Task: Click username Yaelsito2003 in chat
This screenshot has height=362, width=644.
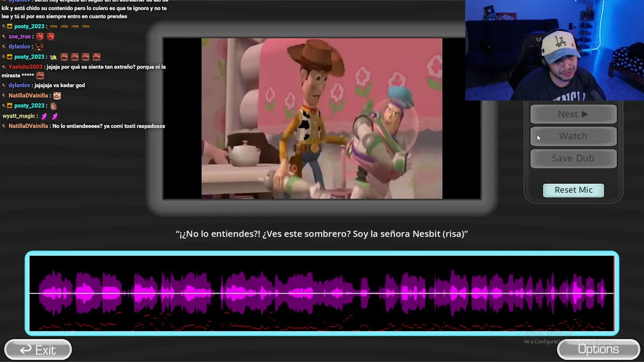Action: (x=25, y=67)
